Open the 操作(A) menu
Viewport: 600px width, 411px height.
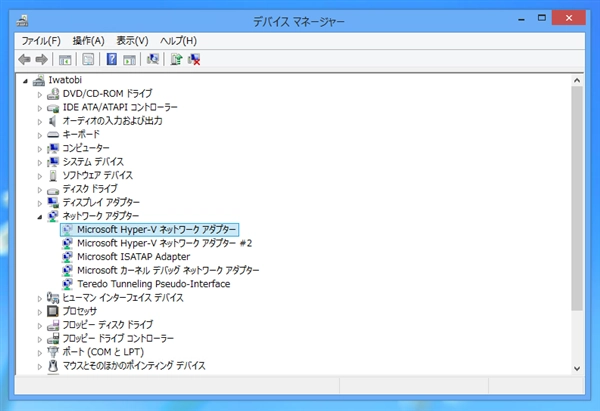pyautogui.click(x=88, y=41)
